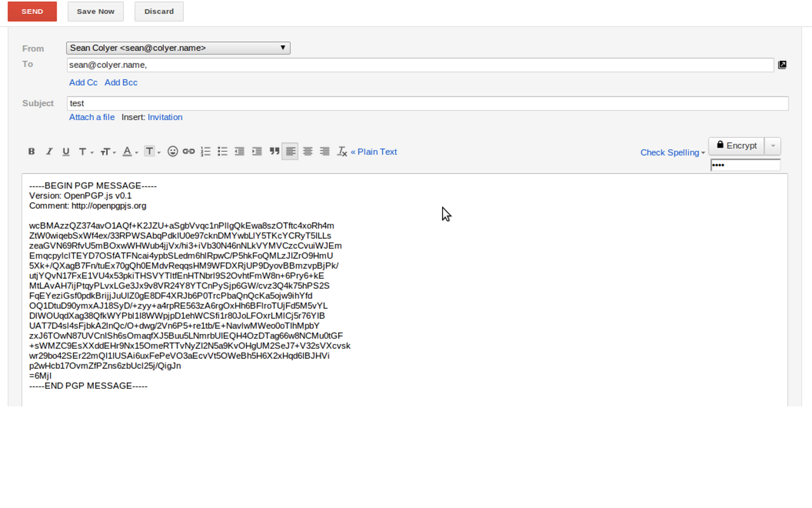Viewport: 812px width, 508px height.
Task: Click the Subject field
Action: coord(428,104)
